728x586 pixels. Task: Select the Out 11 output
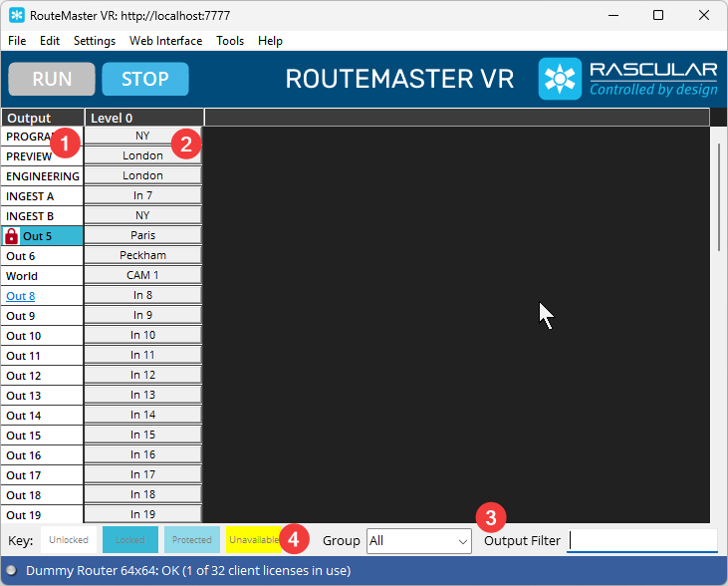pyautogui.click(x=42, y=356)
